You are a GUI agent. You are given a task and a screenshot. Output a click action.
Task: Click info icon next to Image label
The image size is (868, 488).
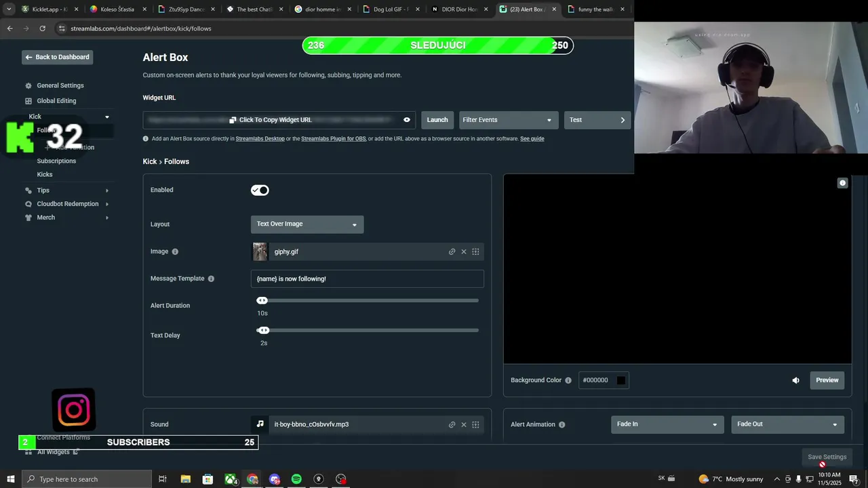(x=175, y=251)
